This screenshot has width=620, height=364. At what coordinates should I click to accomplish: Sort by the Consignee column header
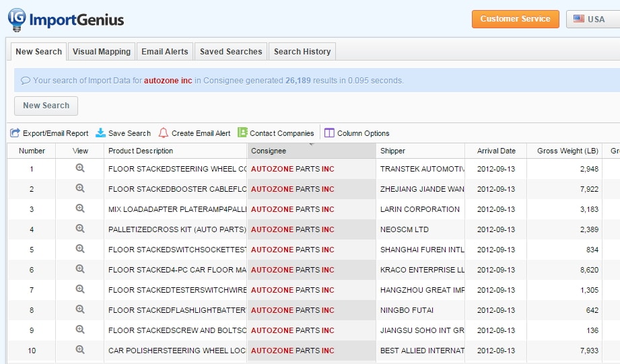point(312,151)
